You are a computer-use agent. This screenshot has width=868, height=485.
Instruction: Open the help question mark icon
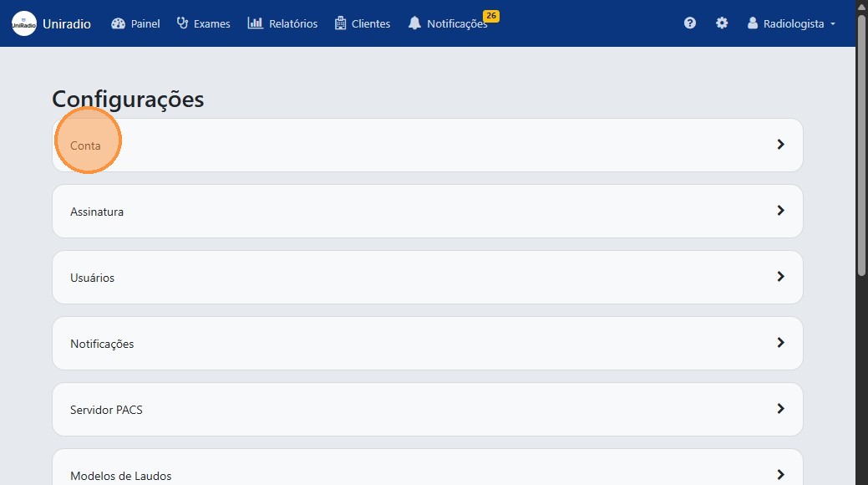click(x=690, y=23)
